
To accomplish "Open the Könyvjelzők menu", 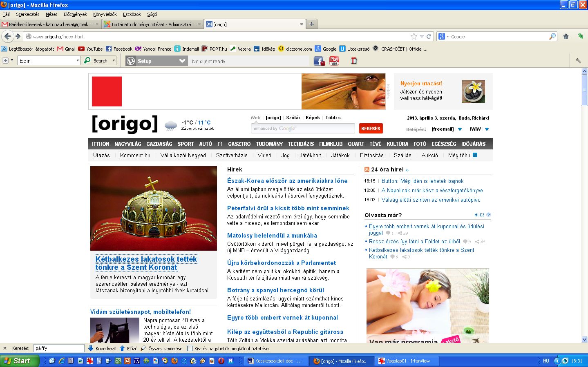I will 105,14.
